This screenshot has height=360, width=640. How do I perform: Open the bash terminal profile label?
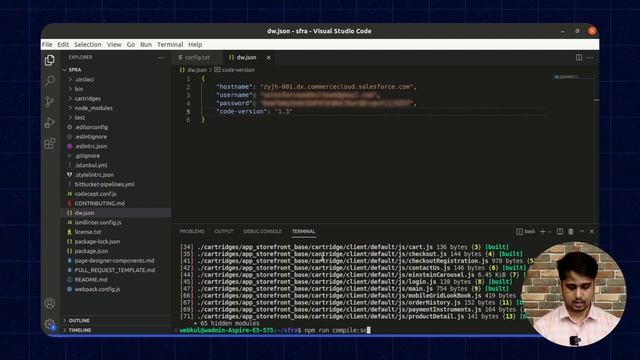point(526,231)
